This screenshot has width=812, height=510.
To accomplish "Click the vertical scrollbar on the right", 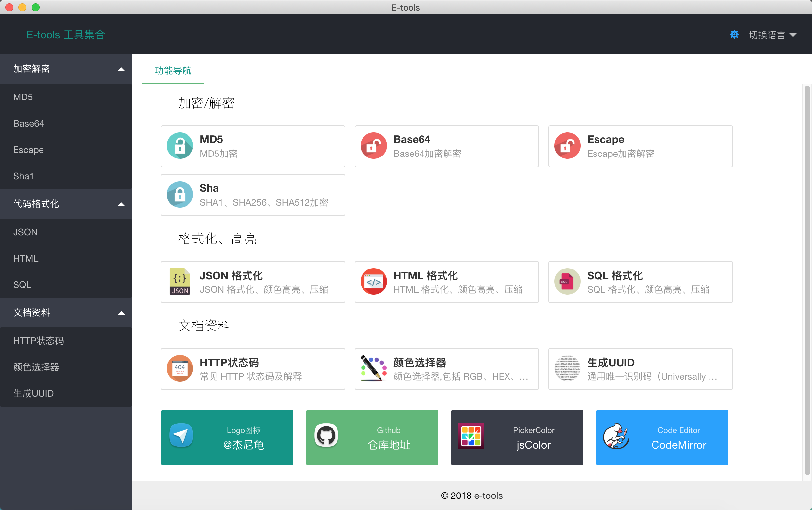I will coord(807,280).
